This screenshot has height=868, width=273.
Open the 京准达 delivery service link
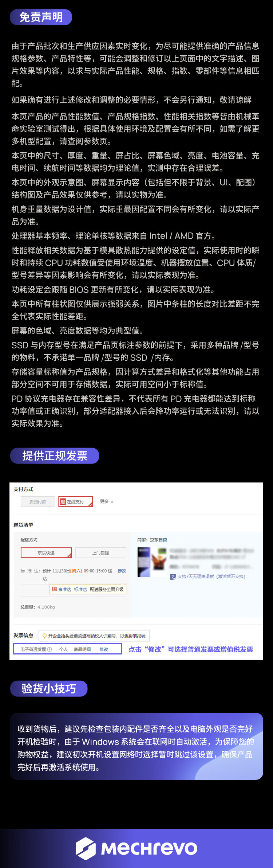[x=65, y=589]
